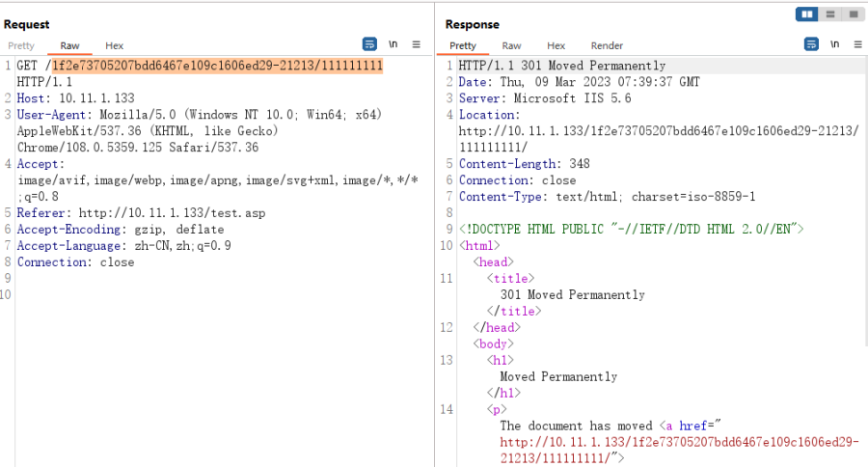Click the highlighted request path in GET line
This screenshot has width=868, height=467.
[217, 66]
